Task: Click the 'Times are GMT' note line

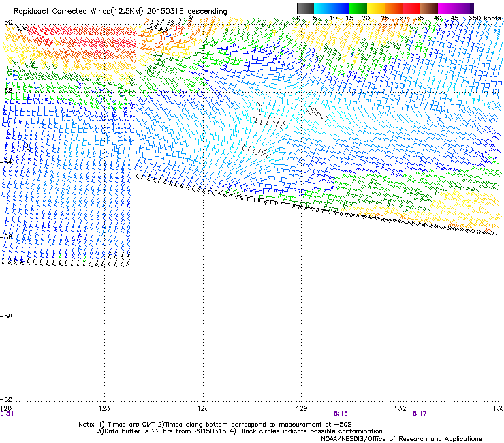Action: [x=215, y=425]
